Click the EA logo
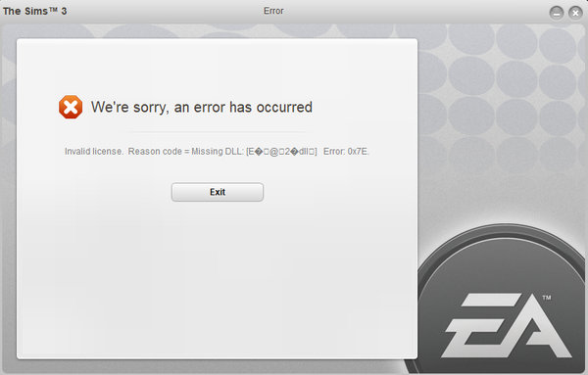The height and width of the screenshot is (375, 588). 507,325
